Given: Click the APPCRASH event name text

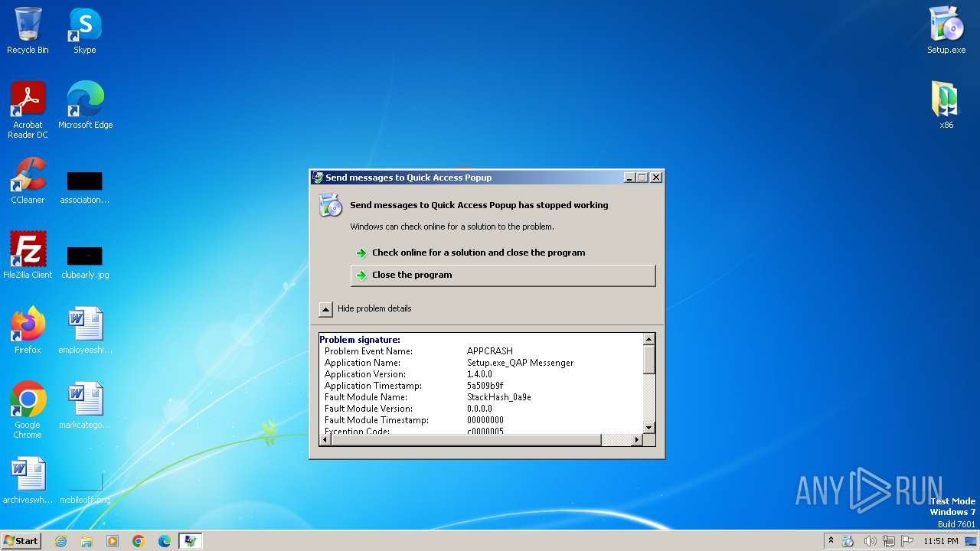Looking at the screenshot, I should click(490, 351).
